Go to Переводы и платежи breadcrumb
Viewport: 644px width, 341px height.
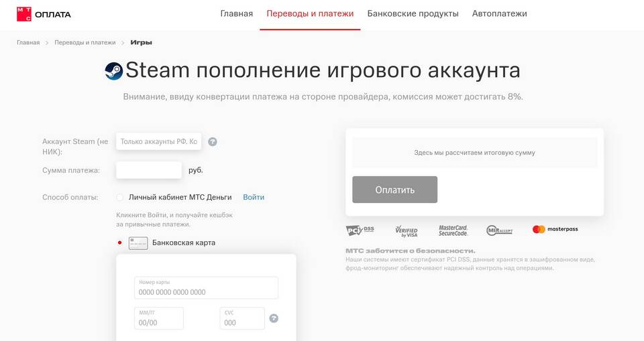pyautogui.click(x=85, y=42)
